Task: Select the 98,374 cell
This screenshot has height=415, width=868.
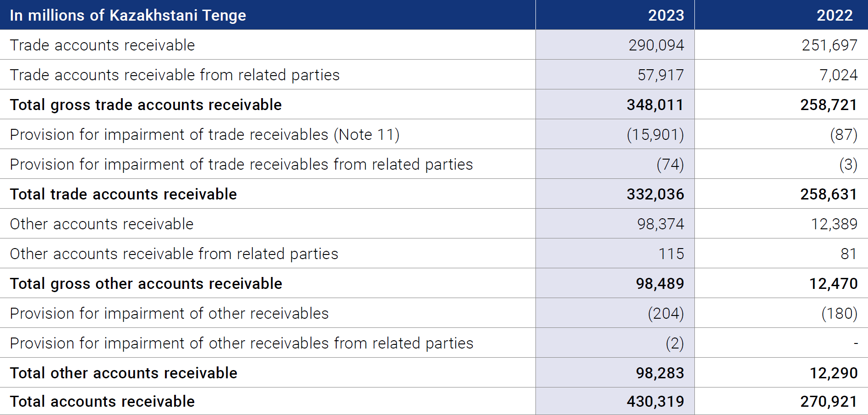Action: (661, 224)
